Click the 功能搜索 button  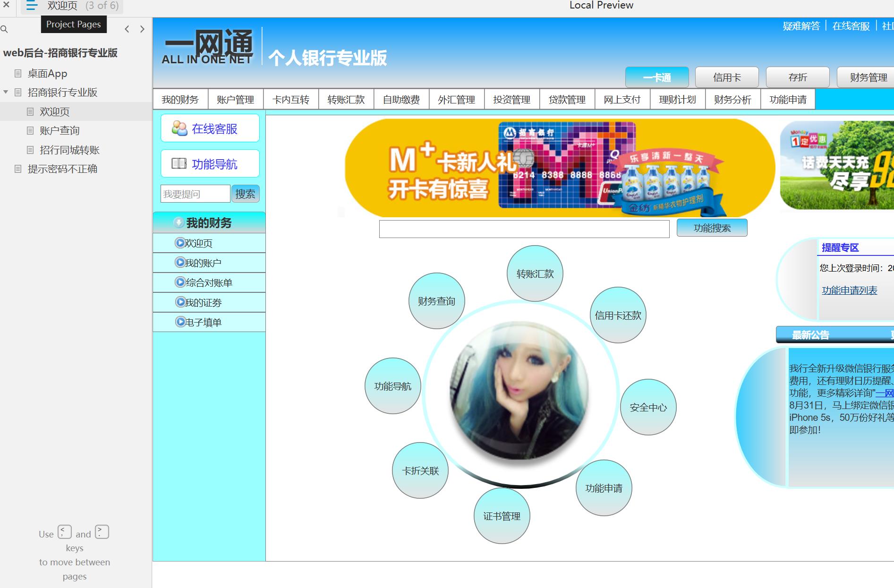click(x=712, y=228)
